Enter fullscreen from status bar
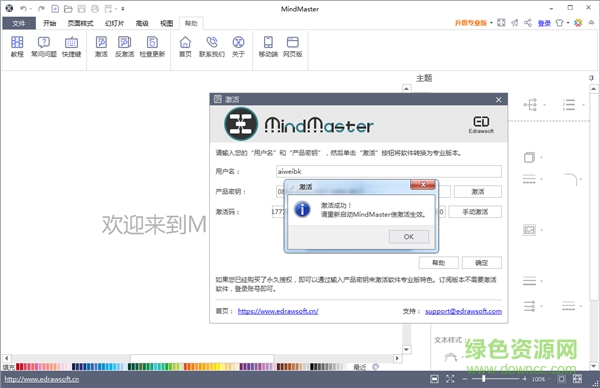This screenshot has height=388, width=600. (x=450, y=379)
